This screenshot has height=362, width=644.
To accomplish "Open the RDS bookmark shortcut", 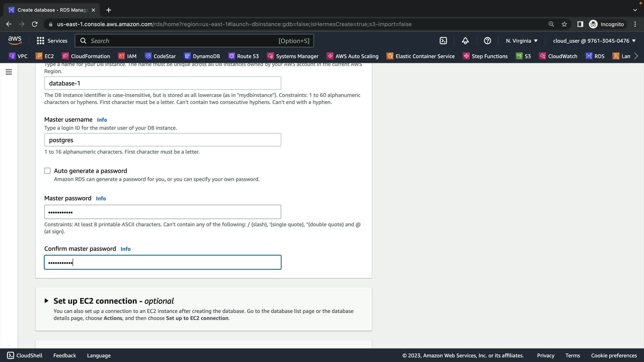I will [x=595, y=56].
